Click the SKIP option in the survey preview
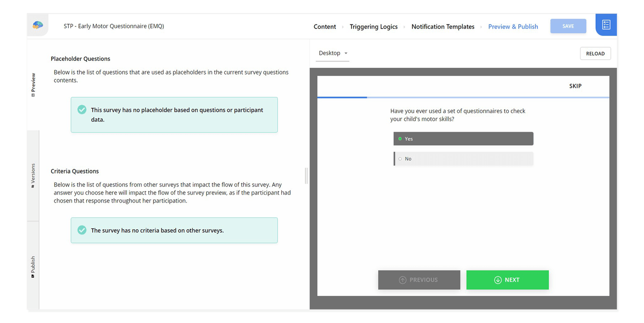Screen dimensions: 644x323 coord(575,86)
